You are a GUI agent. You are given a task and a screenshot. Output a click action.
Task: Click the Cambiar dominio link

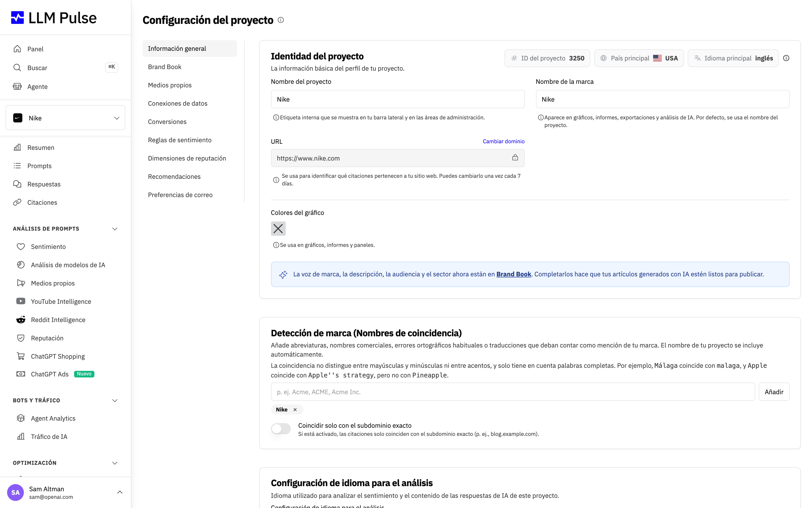tap(503, 141)
